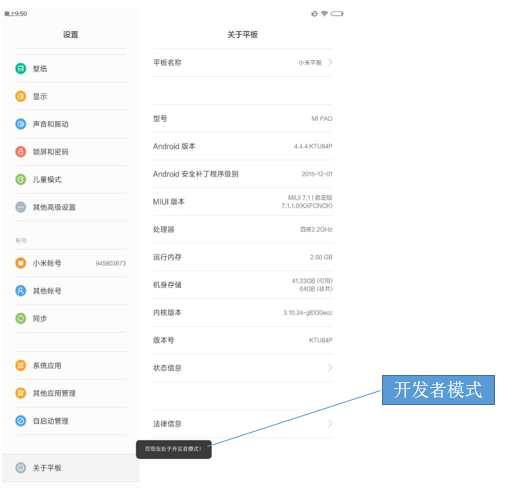Tap the 型号 row label
This screenshot has height=488, width=515.
[160, 118]
